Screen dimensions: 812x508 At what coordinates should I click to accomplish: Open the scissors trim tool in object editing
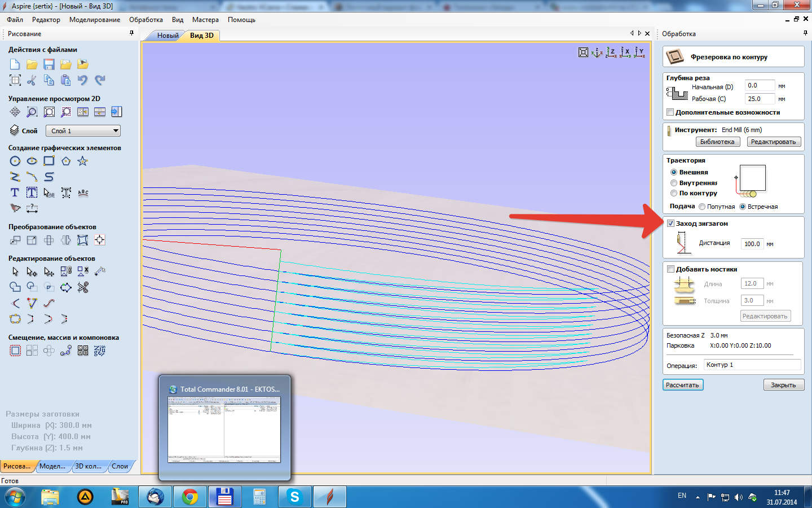pos(83,287)
